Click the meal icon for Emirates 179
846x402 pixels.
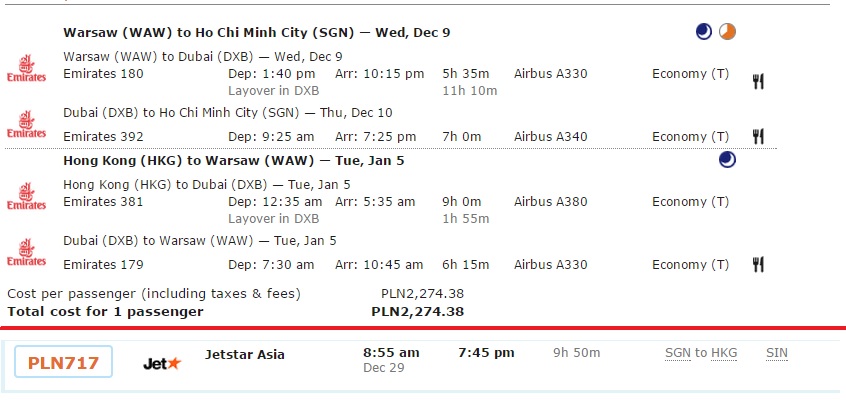pyautogui.click(x=758, y=264)
